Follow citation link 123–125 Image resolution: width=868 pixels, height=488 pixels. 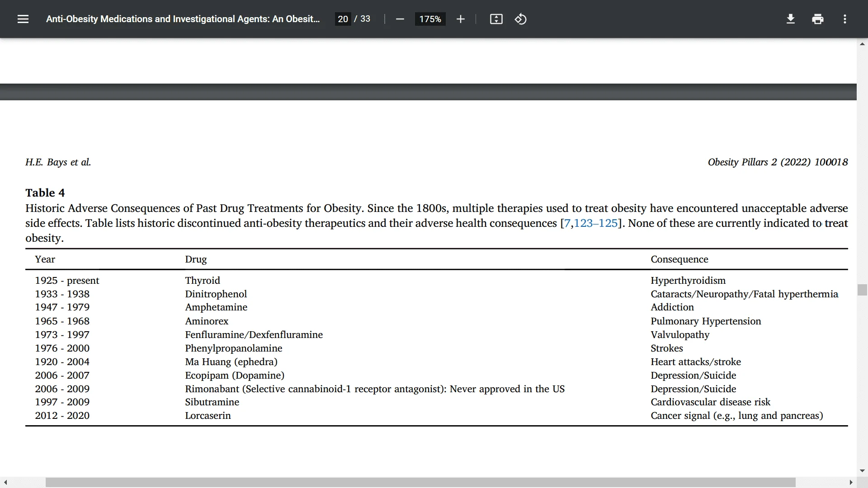click(x=595, y=223)
